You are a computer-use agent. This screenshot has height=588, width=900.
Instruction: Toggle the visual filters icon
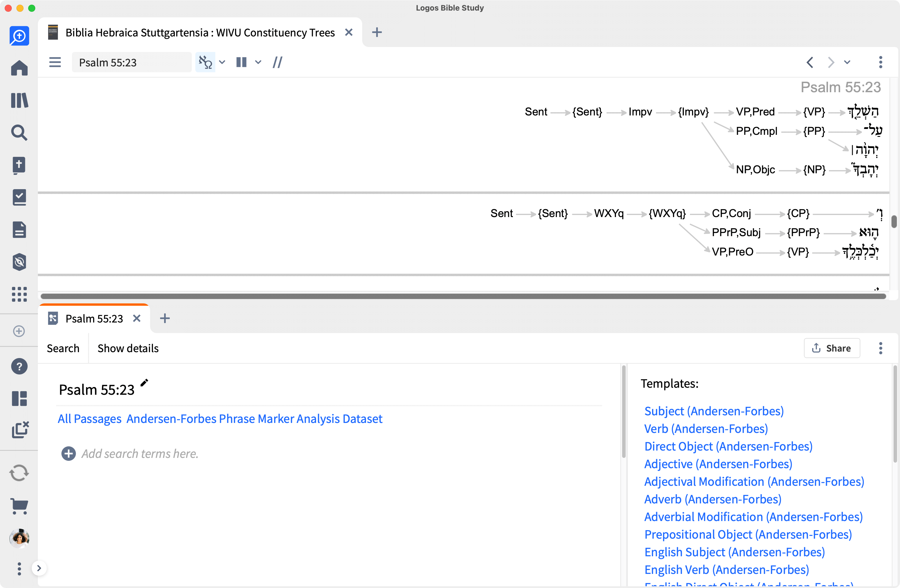[205, 62]
